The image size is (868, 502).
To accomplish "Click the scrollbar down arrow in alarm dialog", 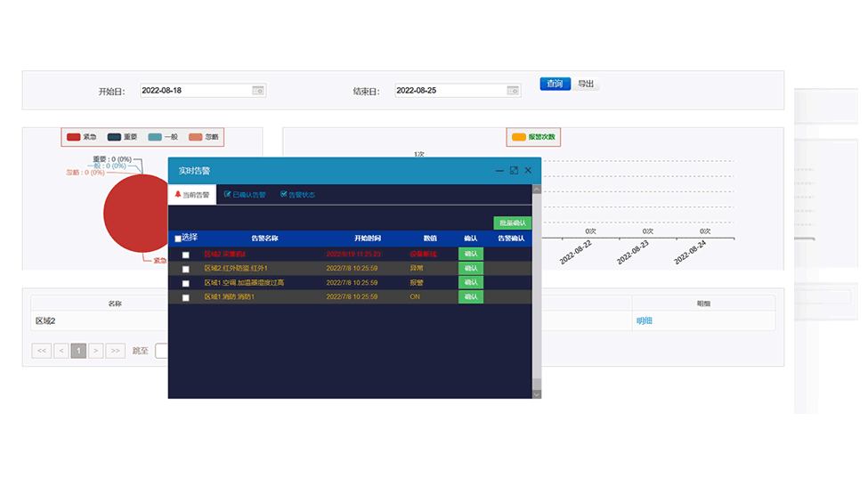I will (536, 393).
